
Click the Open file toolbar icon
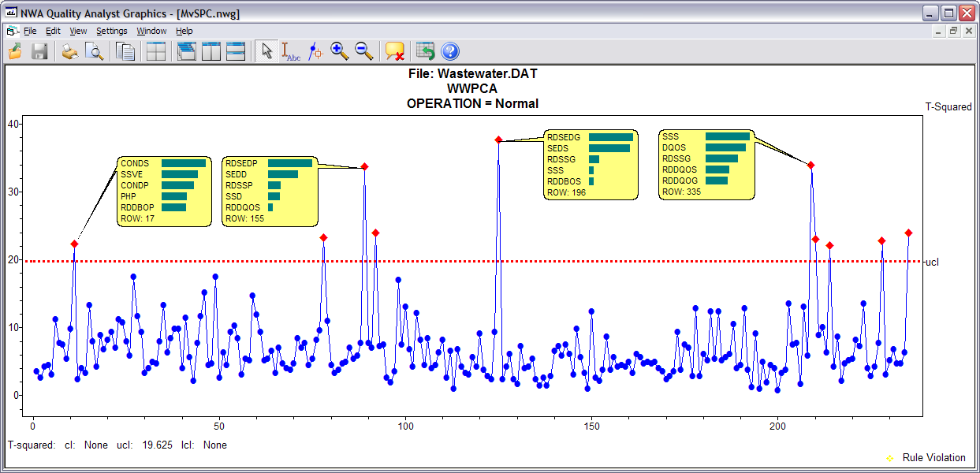(x=15, y=51)
